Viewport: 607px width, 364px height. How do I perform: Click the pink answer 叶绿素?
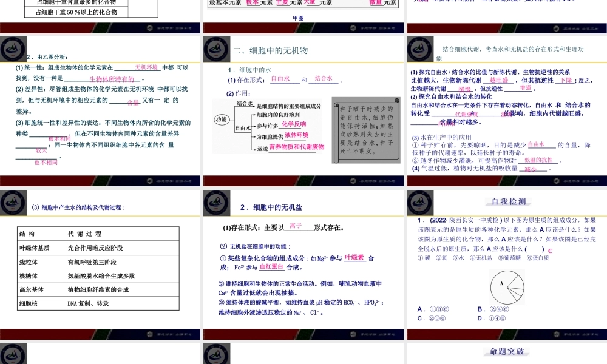coord(354,257)
